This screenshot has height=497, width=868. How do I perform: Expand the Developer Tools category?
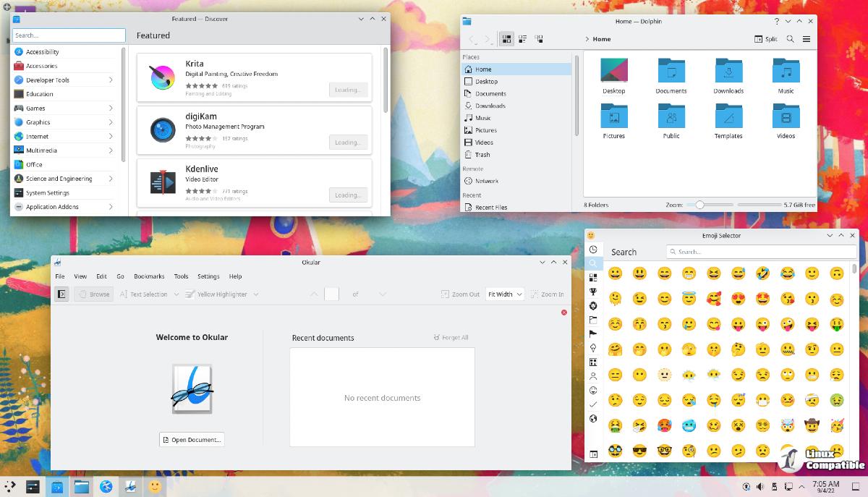point(111,80)
